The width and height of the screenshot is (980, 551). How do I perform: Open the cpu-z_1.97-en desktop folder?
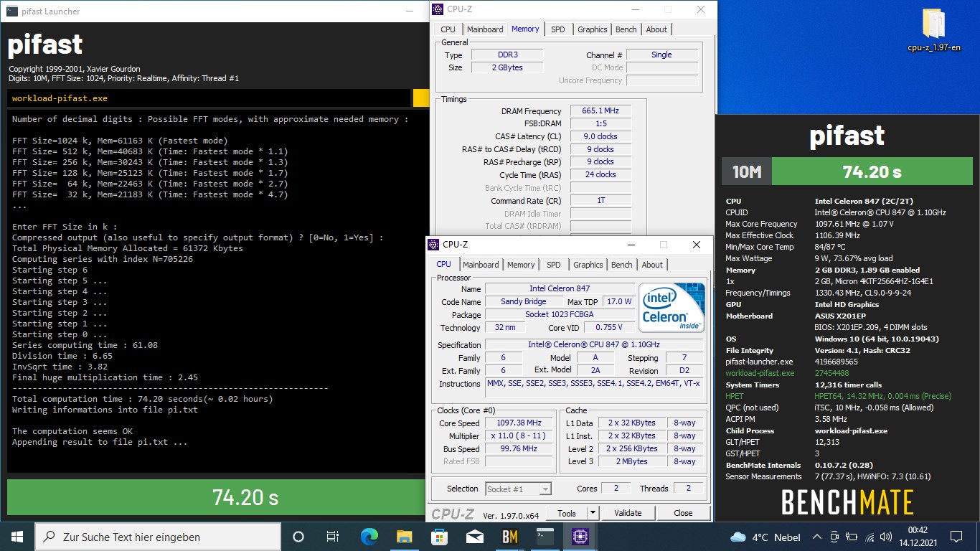[x=934, y=31]
